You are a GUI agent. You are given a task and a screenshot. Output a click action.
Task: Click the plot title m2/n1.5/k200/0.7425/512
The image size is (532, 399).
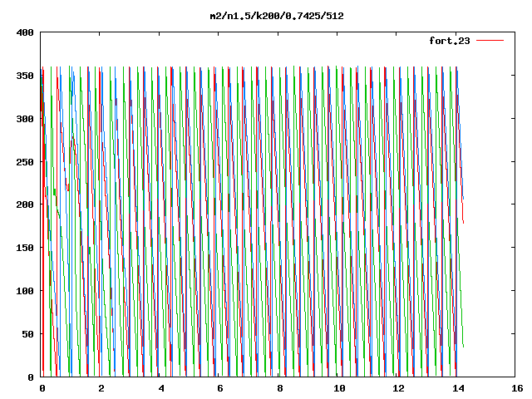coord(277,16)
